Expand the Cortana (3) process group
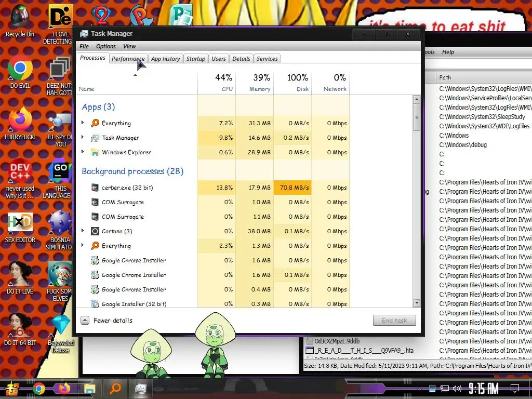This screenshot has width=532, height=399. pyautogui.click(x=83, y=231)
